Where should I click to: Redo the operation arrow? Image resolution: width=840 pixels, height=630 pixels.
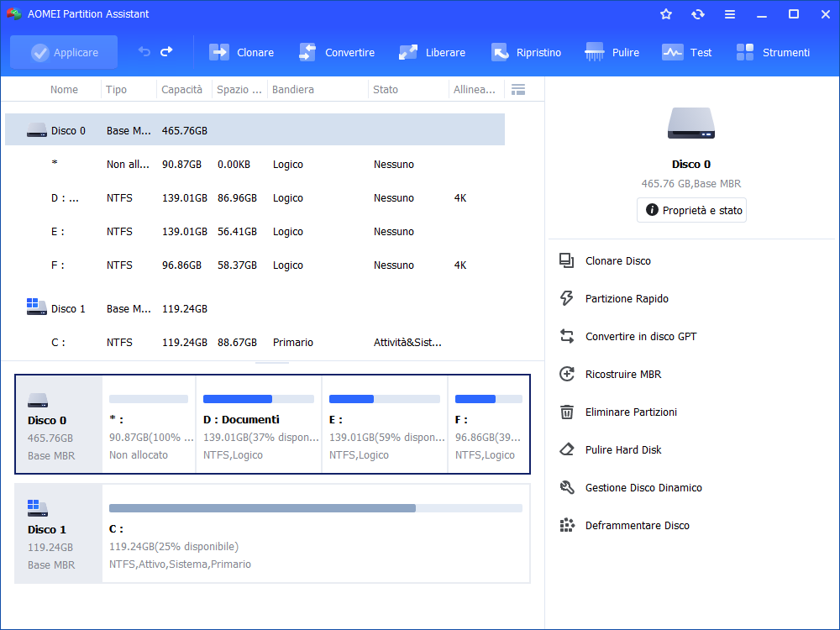(166, 51)
